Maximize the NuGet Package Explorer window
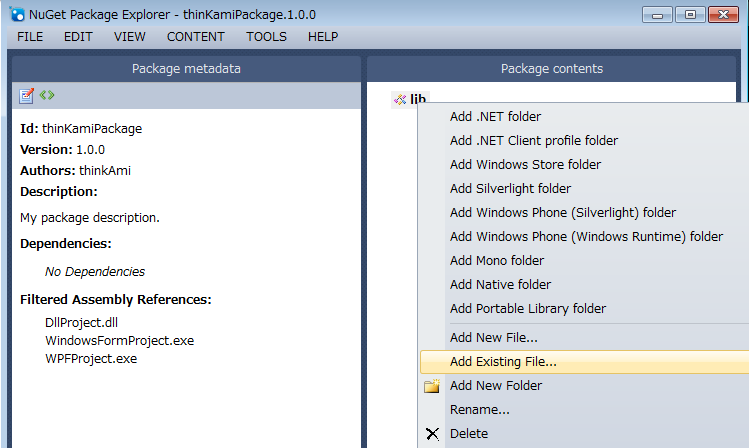This screenshot has height=448, width=749. pyautogui.click(x=690, y=15)
